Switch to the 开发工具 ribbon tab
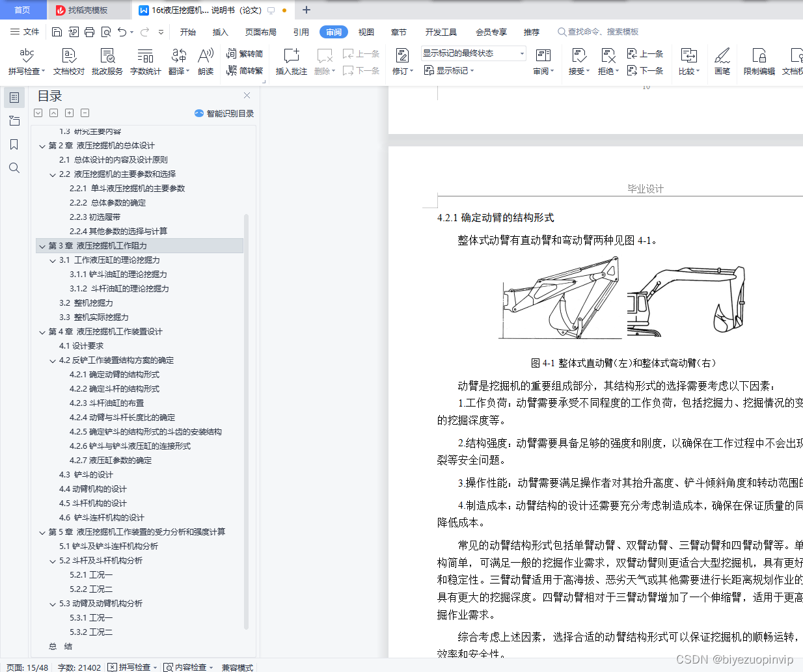This screenshot has width=803, height=672. click(441, 32)
